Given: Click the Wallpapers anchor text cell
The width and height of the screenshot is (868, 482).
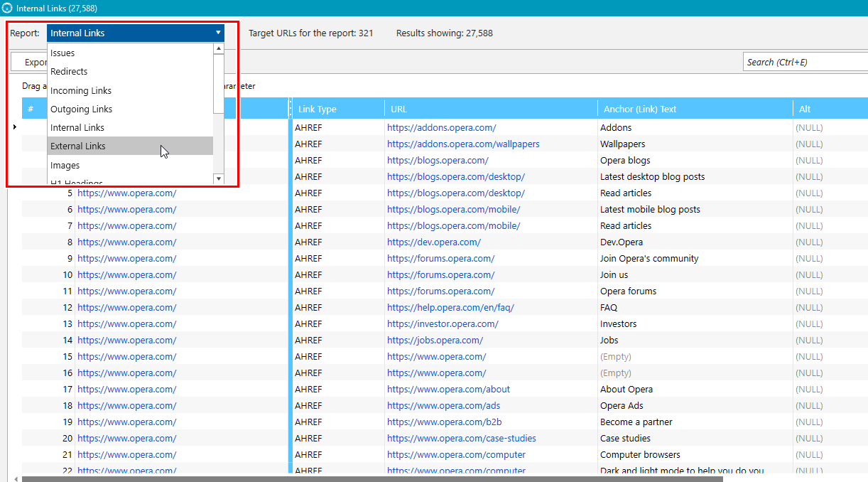Looking at the screenshot, I should (695, 144).
